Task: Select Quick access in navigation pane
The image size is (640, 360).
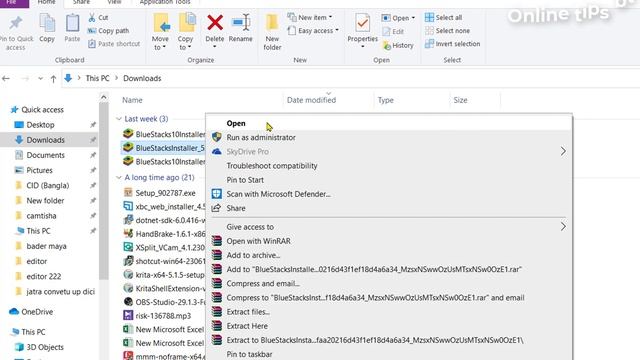Action: point(42,110)
